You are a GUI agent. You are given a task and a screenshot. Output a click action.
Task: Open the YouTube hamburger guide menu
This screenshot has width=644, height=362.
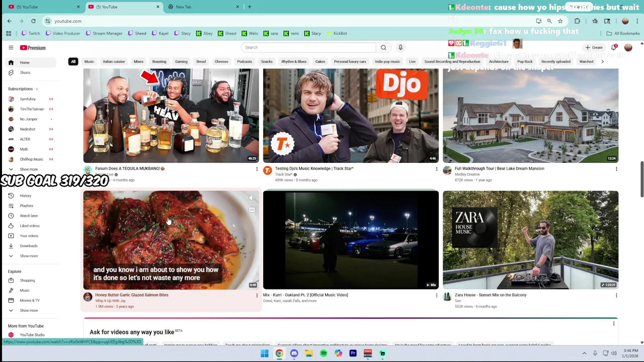click(11, 48)
